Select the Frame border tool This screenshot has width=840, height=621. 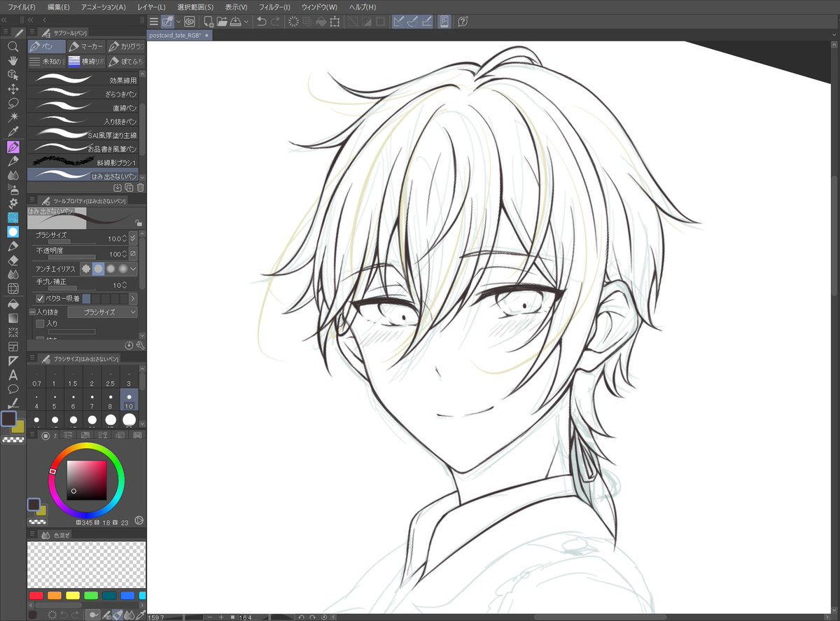(x=13, y=347)
